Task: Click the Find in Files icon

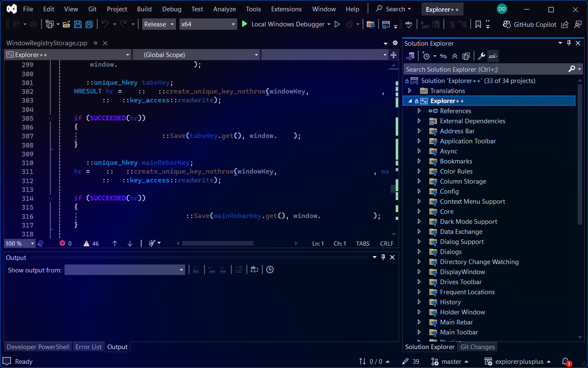Action: click(x=370, y=24)
